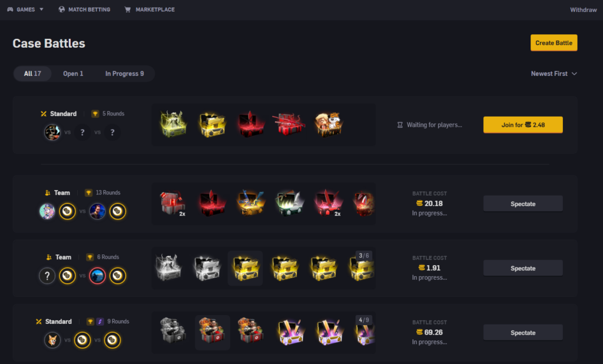Image resolution: width=603 pixels, height=364 pixels.
Task: Open the Games dropdown menu
Action: pos(25,9)
